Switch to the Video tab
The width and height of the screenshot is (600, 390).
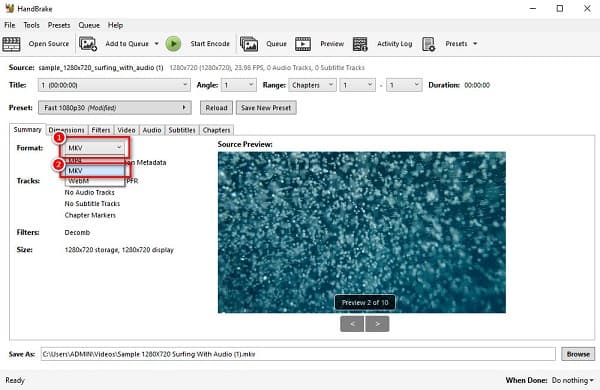pyautogui.click(x=126, y=130)
